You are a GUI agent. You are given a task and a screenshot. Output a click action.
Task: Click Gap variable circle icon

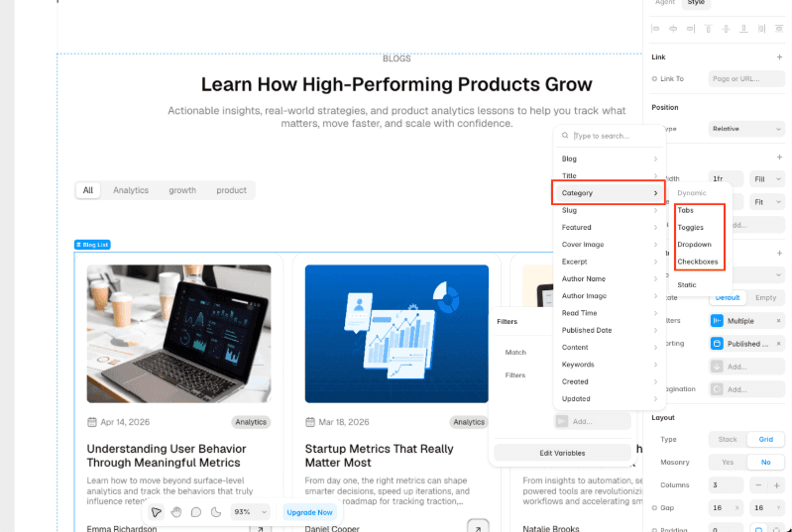(654, 508)
